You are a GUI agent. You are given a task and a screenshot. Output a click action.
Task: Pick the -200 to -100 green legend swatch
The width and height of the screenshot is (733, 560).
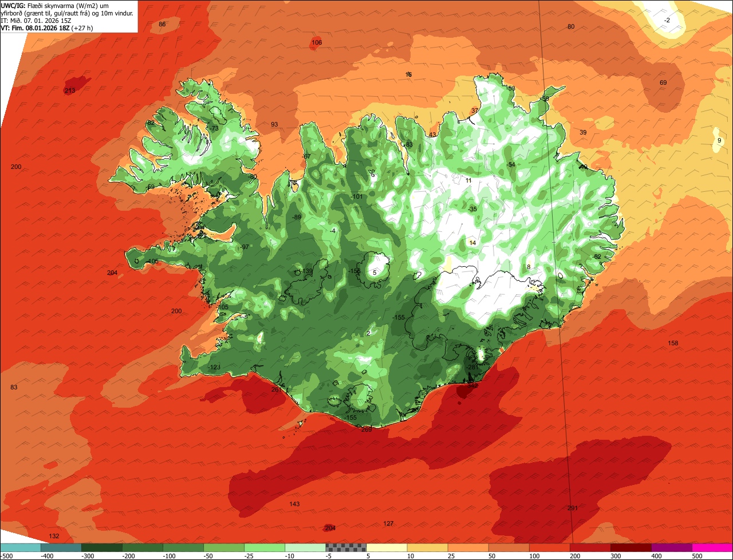coord(143,547)
